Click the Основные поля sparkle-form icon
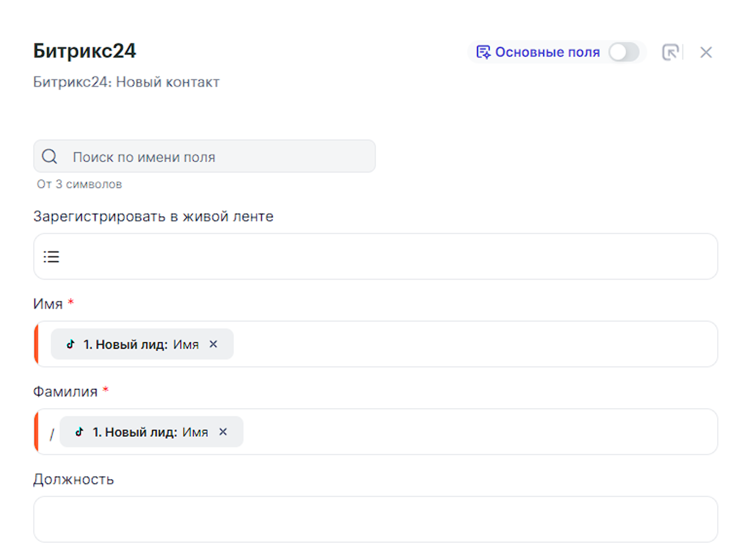Image resolution: width=756 pixels, height=557 pixels. click(483, 52)
